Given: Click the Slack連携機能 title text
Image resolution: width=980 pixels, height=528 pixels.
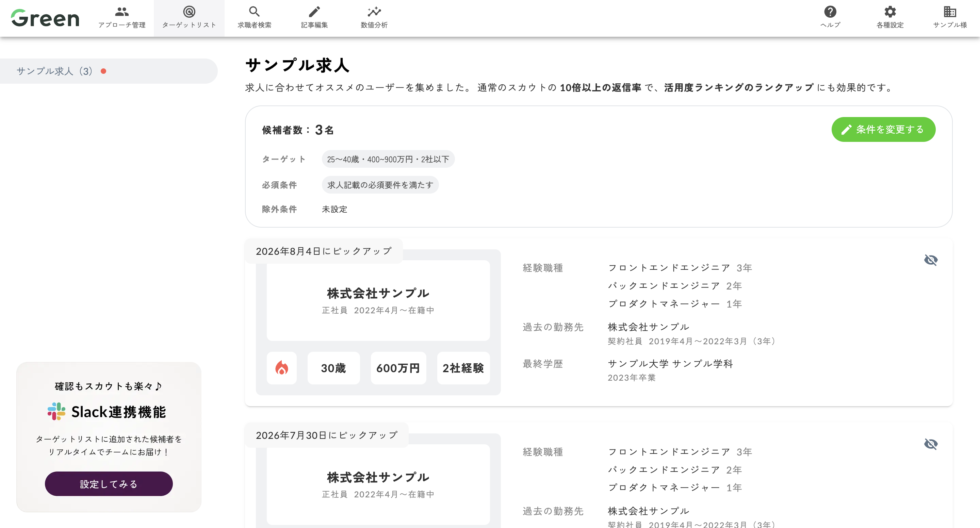Looking at the screenshot, I should pos(119,412).
